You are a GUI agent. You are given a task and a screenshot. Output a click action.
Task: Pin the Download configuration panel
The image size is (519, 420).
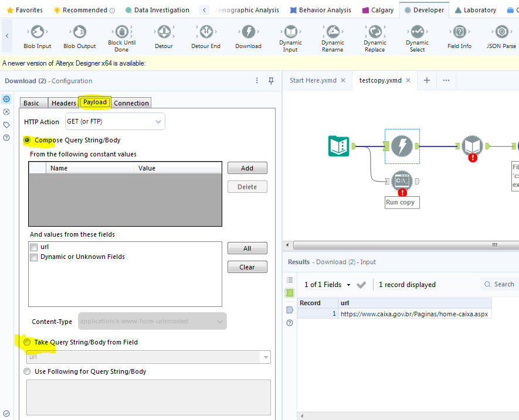pos(270,80)
